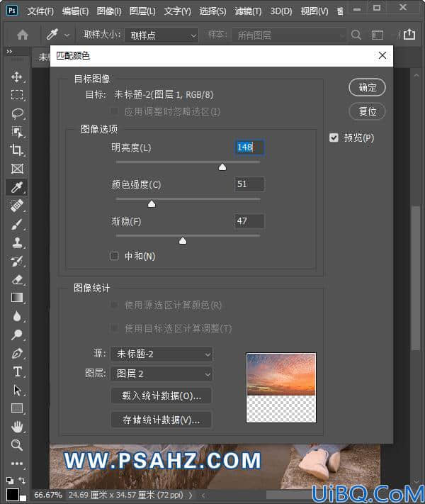425x504 pixels.
Task: Select the Path Selection tool
Action: (17, 390)
